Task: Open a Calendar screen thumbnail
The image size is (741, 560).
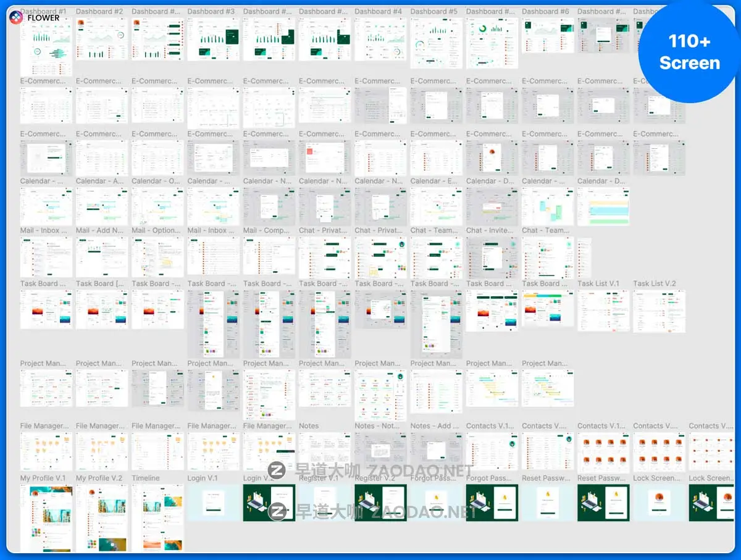Action: point(46,204)
